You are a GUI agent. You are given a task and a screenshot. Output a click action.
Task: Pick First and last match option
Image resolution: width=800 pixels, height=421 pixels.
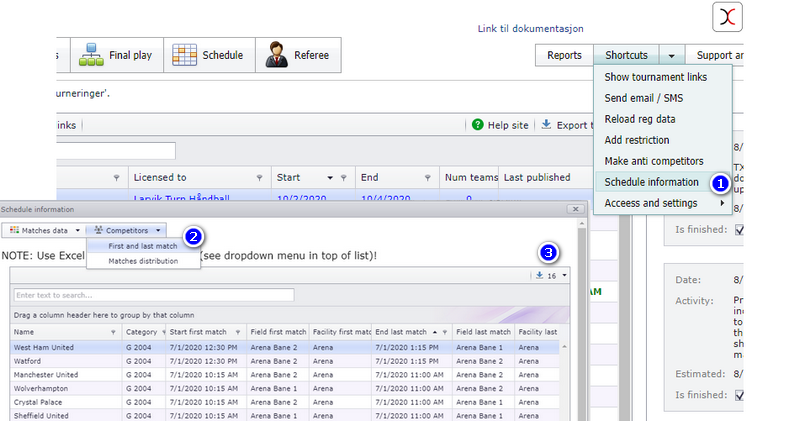click(143, 246)
